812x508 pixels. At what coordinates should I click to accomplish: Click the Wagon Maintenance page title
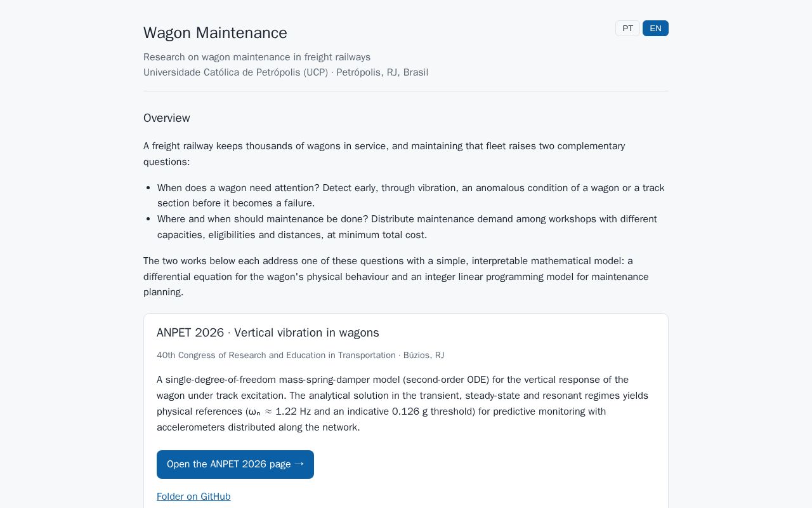pyautogui.click(x=215, y=33)
